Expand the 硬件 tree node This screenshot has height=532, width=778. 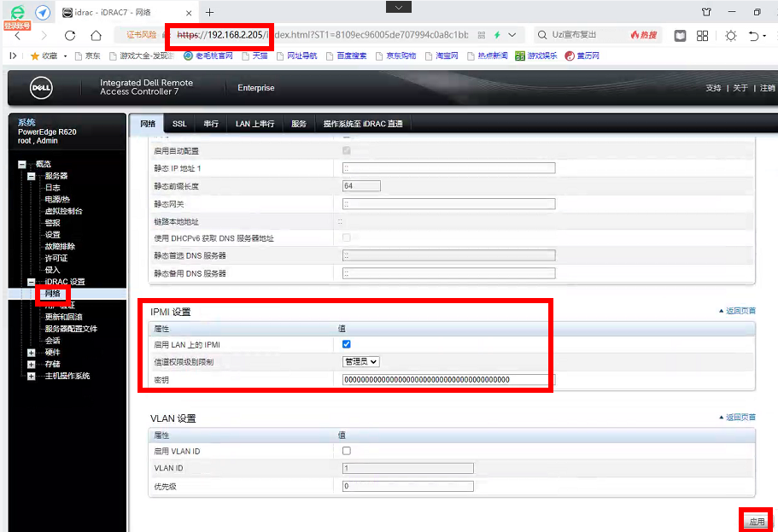point(32,353)
